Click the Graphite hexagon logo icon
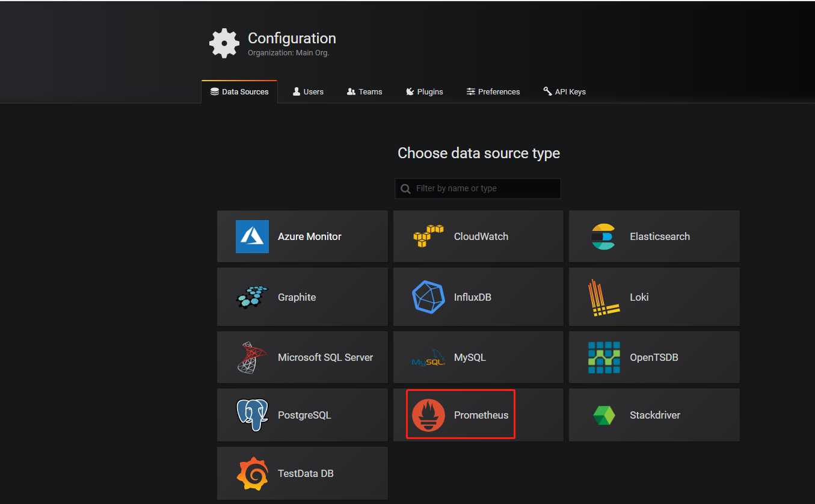 coord(251,297)
